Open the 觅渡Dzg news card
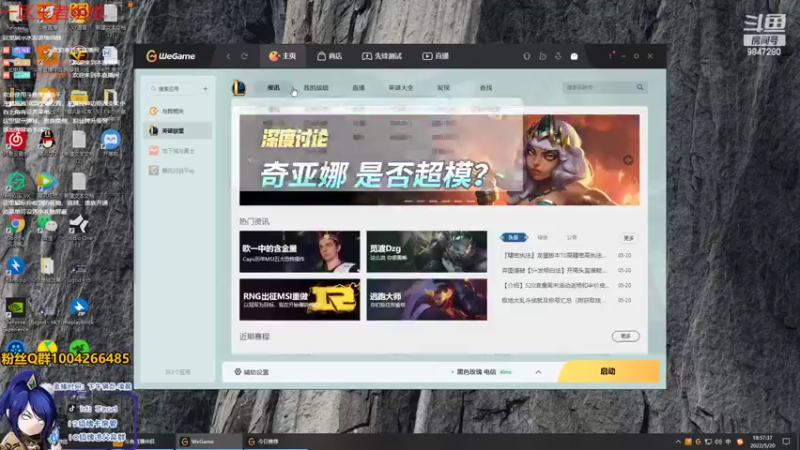This screenshot has width=800, height=450. coord(427,252)
